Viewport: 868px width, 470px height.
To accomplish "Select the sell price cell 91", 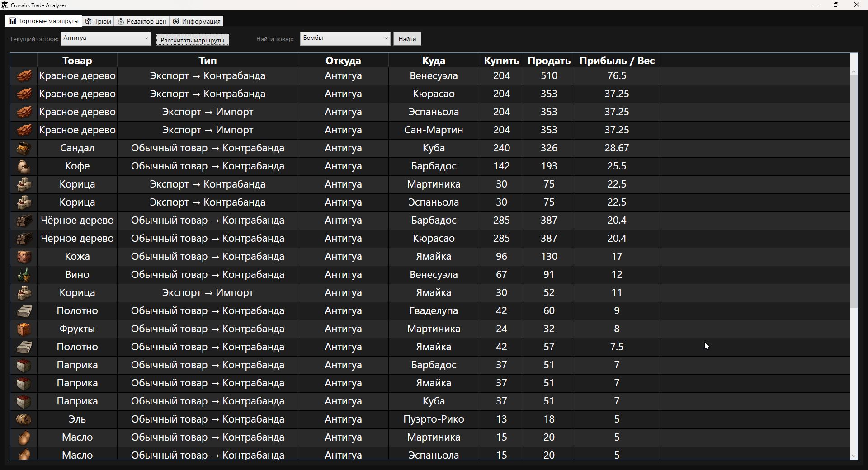I will 549,275.
